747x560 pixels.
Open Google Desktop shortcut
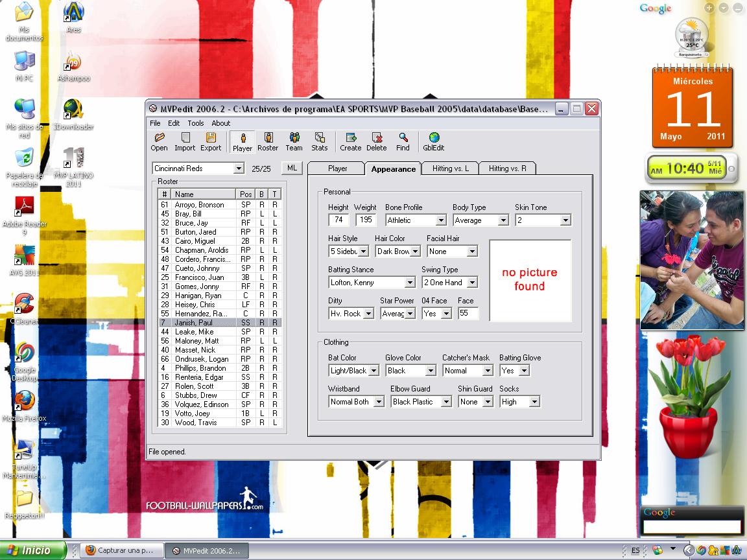point(24,362)
